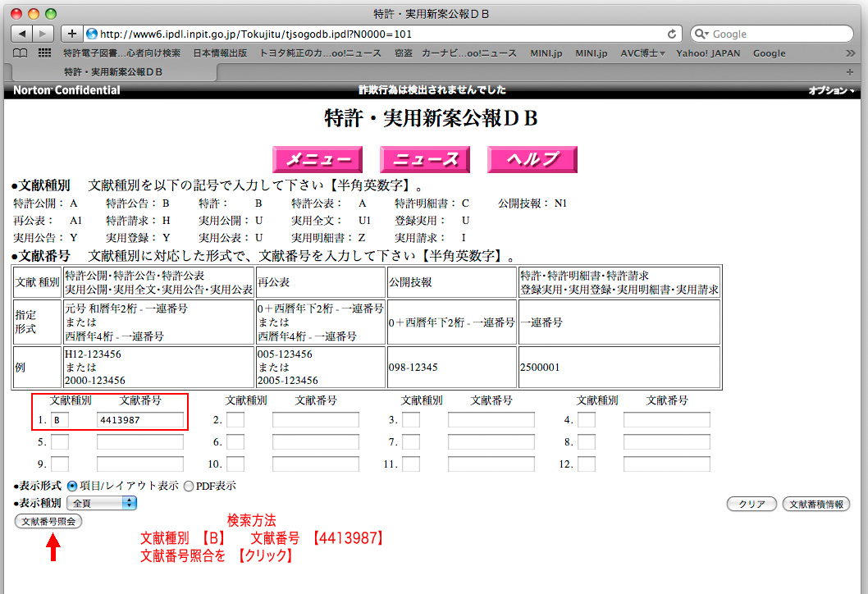868x594 pixels.
Task: Click the pink メニュー button
Action: point(318,159)
